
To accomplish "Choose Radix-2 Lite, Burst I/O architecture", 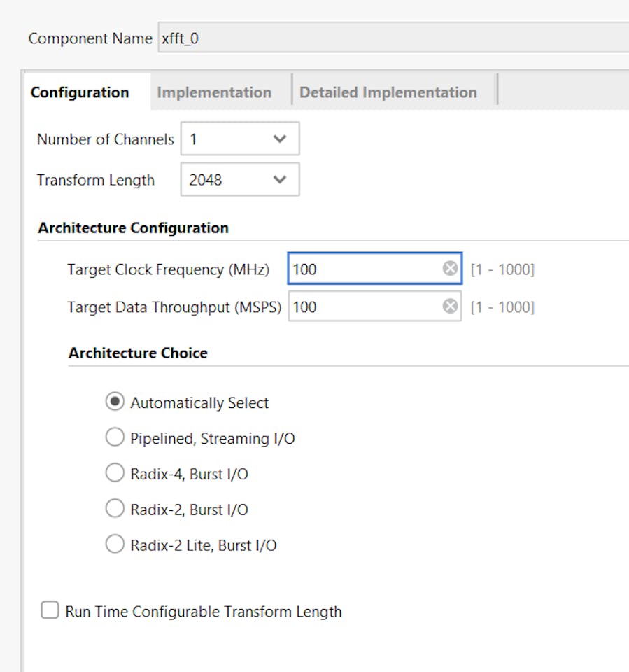I will click(114, 545).
